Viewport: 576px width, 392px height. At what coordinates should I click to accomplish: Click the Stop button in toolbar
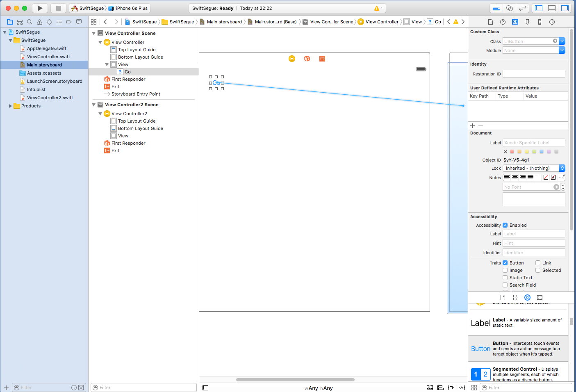click(58, 8)
